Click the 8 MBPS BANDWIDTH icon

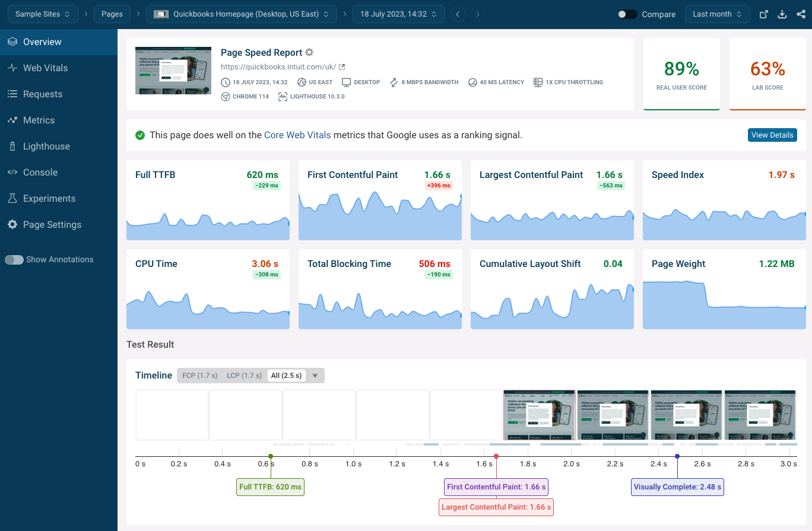pyautogui.click(x=394, y=82)
